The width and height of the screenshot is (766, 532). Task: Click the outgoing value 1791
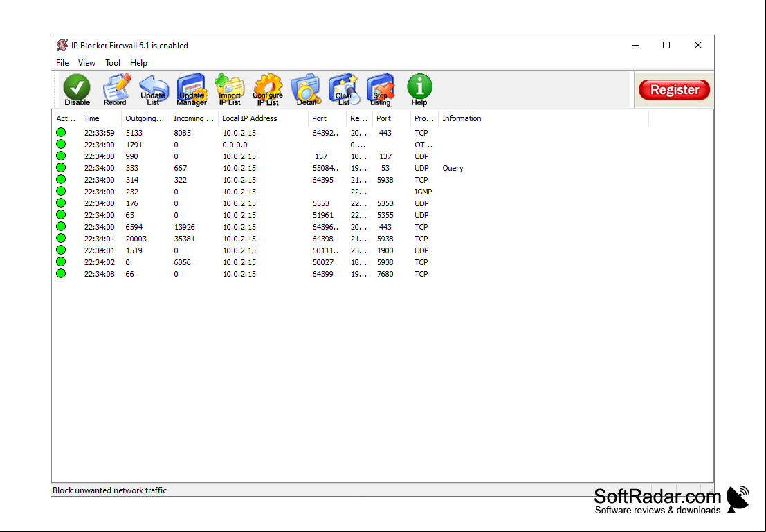click(x=134, y=145)
